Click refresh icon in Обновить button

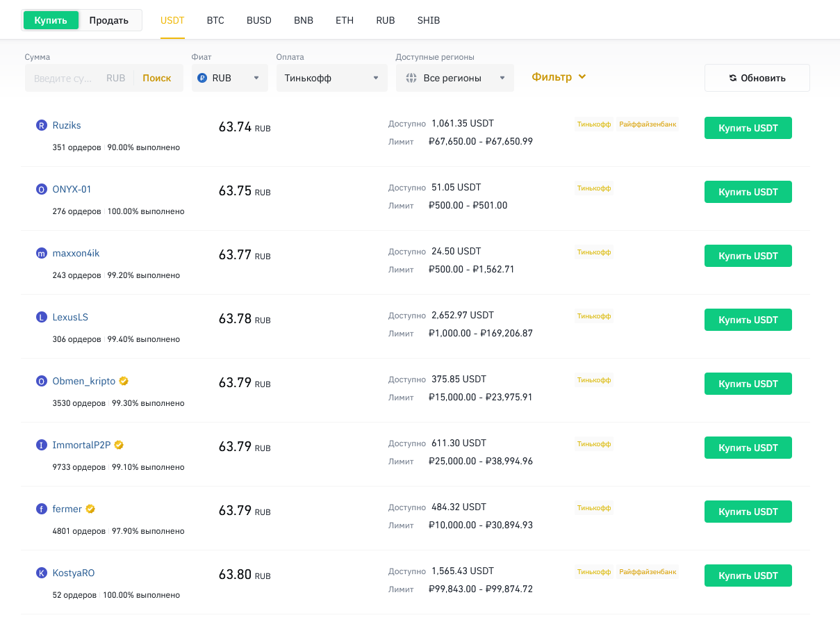click(733, 78)
